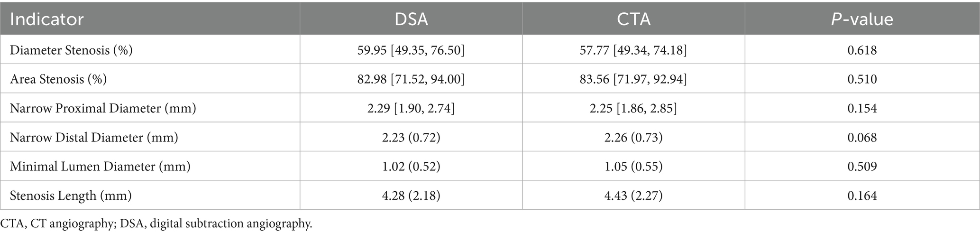Select the Diameter Stenosis (%) row label
The image size is (980, 234).
pyautogui.click(x=71, y=50)
